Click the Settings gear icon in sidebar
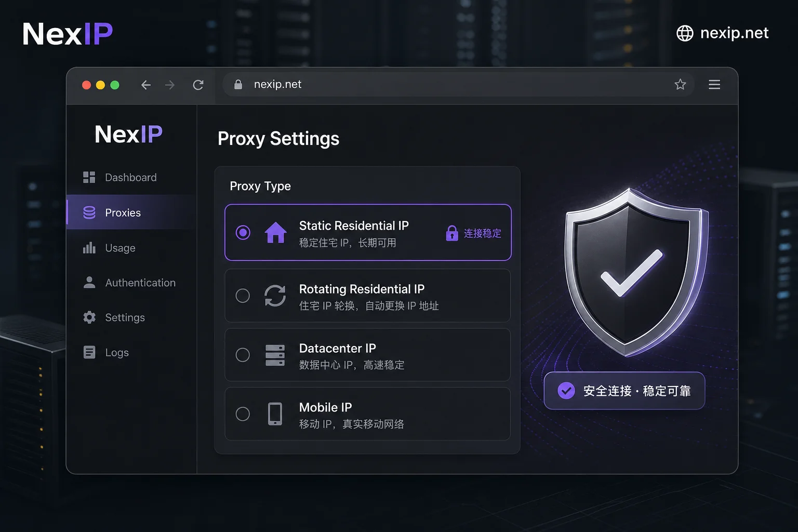 point(89,317)
